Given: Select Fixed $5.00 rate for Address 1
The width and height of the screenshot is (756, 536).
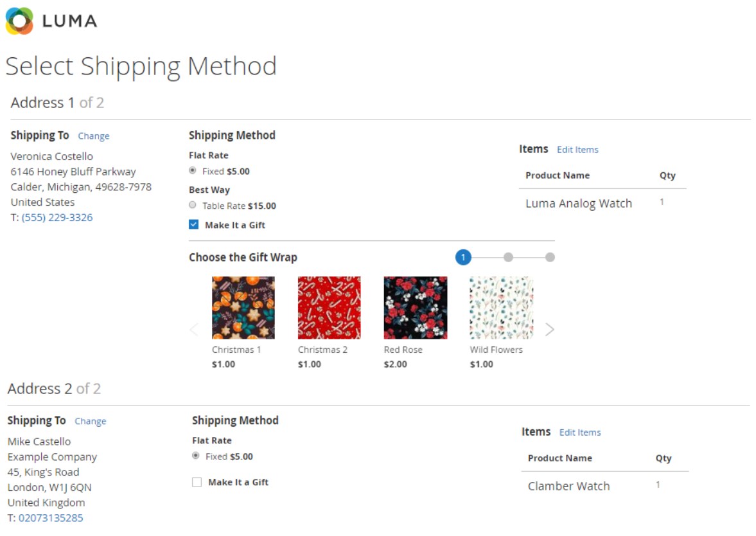Looking at the screenshot, I should (193, 170).
